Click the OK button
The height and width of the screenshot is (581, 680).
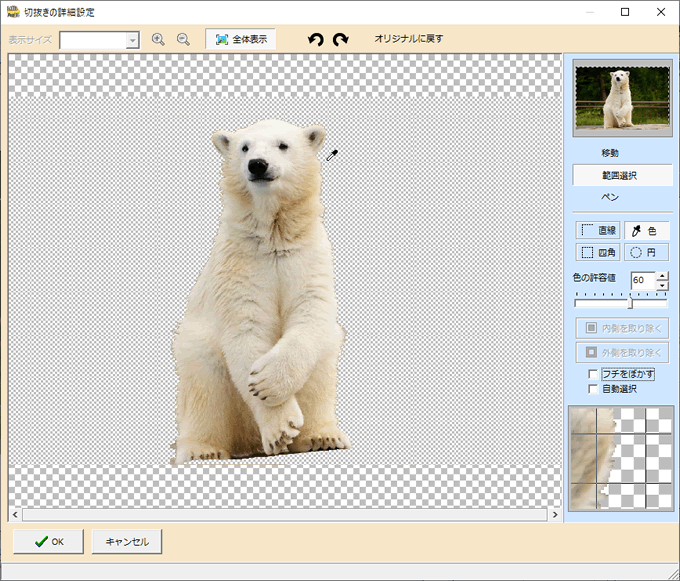coord(48,541)
